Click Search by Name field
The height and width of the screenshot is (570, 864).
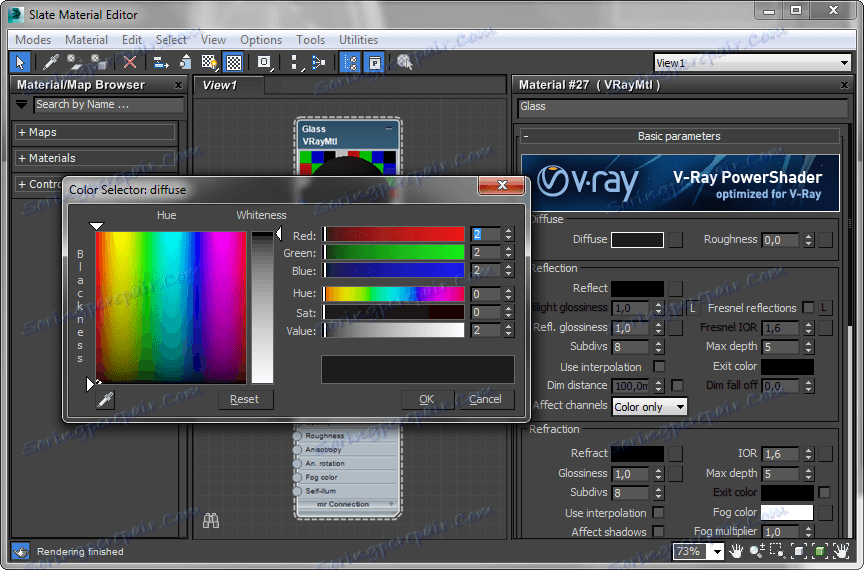109,104
